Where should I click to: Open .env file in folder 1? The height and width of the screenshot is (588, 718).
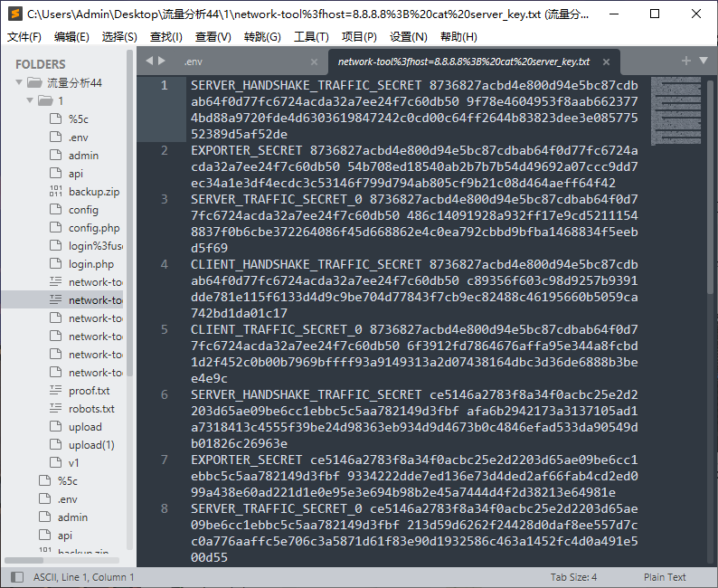[79, 138]
